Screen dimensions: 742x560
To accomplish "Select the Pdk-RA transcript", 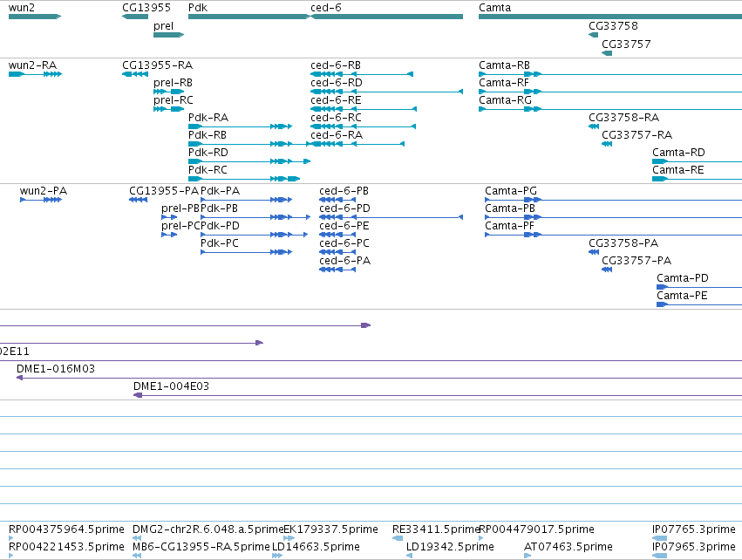I will click(241, 126).
